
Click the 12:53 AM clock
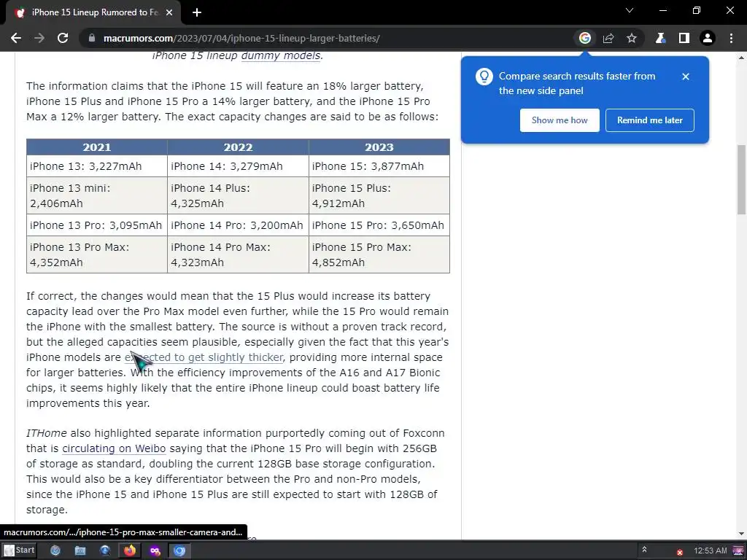click(x=711, y=551)
